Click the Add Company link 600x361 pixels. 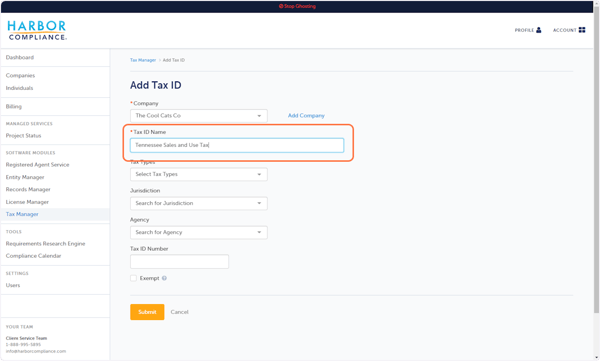click(x=306, y=116)
